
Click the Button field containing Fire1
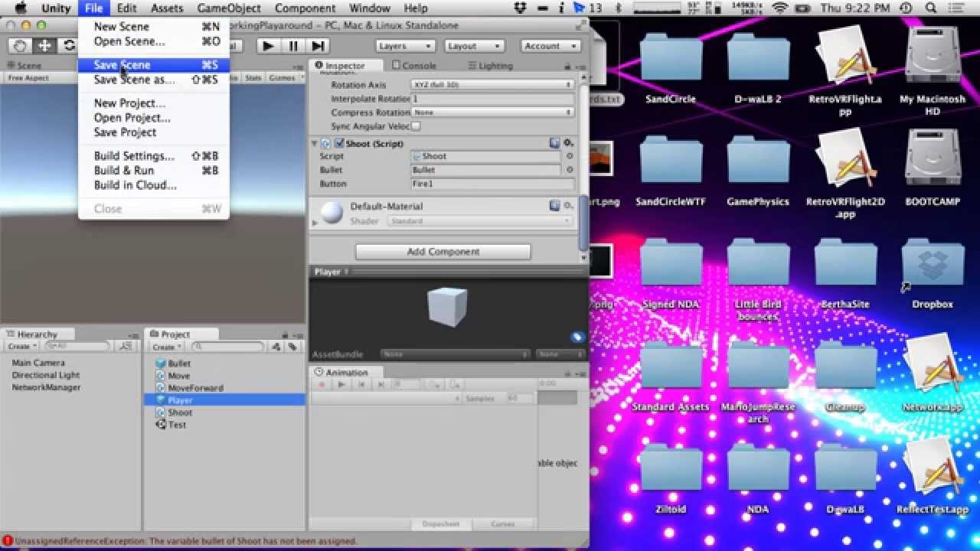pos(492,184)
